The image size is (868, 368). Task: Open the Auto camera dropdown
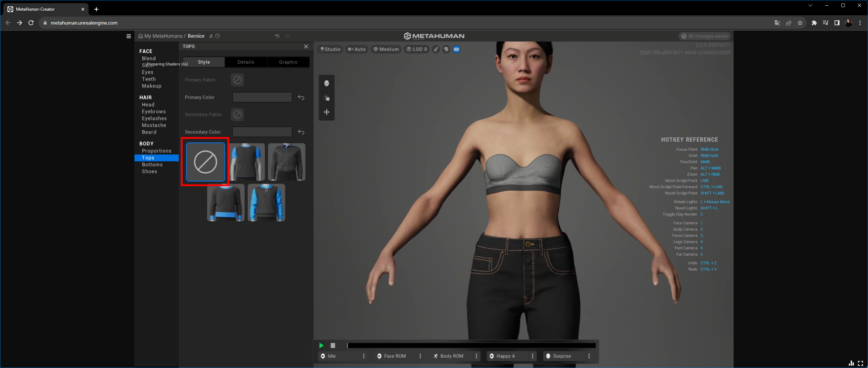(x=357, y=49)
